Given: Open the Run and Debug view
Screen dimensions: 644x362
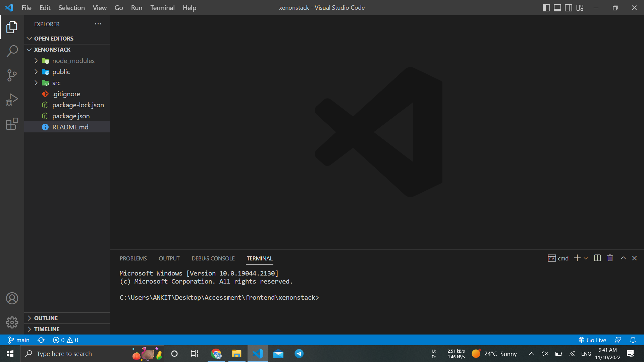Looking at the screenshot, I should tap(12, 100).
